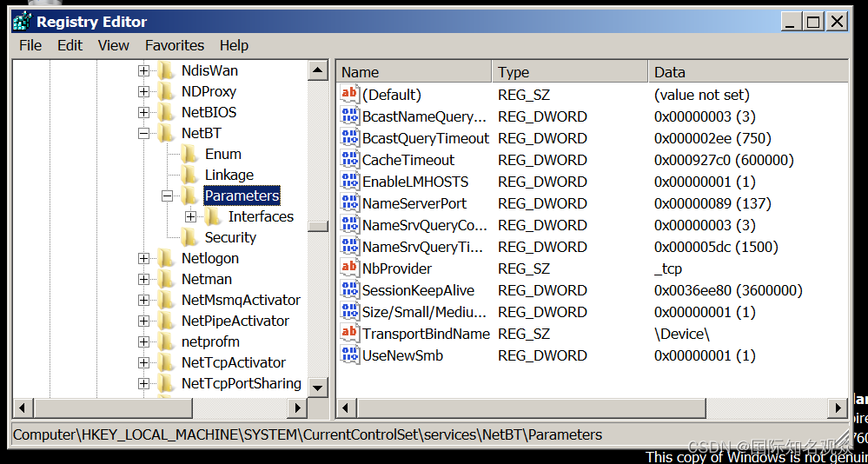This screenshot has width=868, height=464.
Task: Open the File menu
Action: (x=30, y=45)
